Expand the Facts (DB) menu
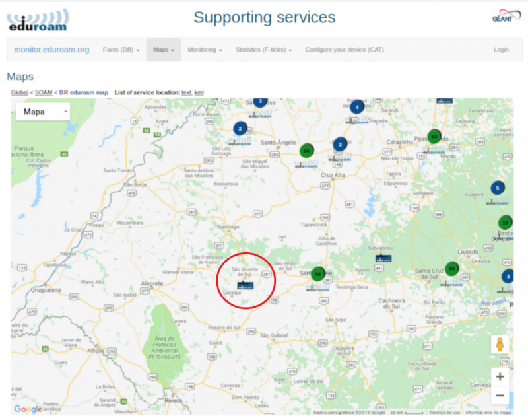Viewport: 528px width, 420px height. tap(121, 50)
